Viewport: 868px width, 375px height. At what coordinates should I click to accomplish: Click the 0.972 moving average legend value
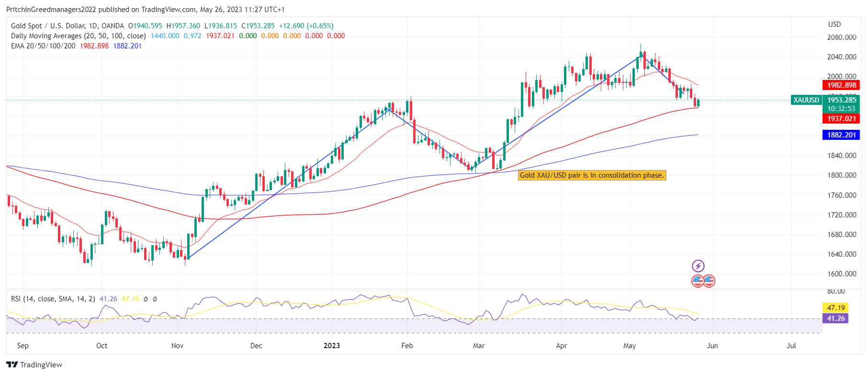[x=193, y=36]
